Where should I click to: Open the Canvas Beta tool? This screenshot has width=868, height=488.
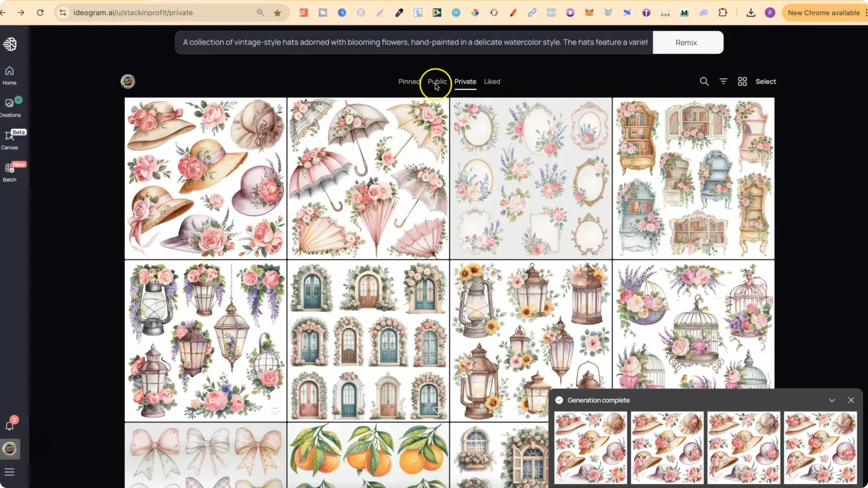click(9, 138)
